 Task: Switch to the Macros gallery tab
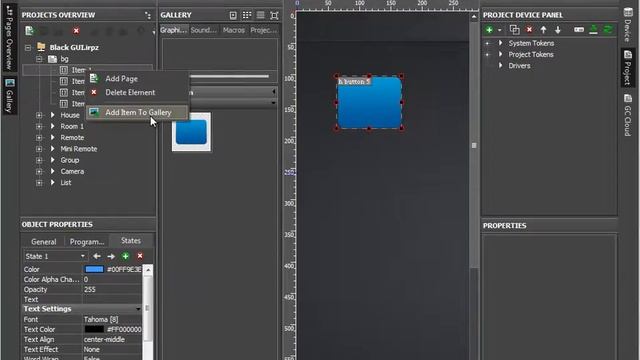pos(233,30)
